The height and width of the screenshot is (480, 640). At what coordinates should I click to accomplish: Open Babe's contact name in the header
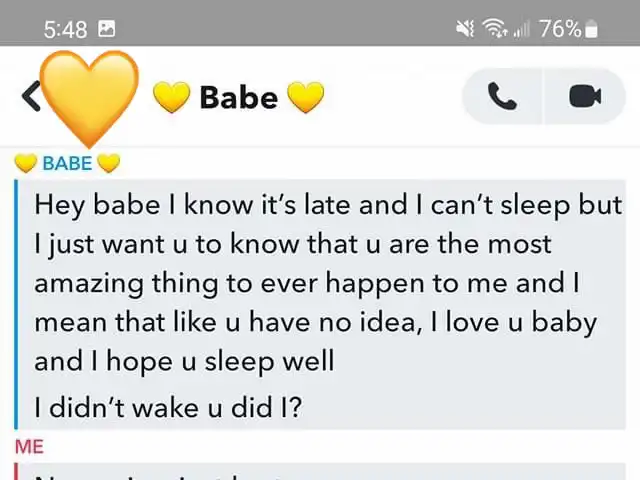click(239, 98)
